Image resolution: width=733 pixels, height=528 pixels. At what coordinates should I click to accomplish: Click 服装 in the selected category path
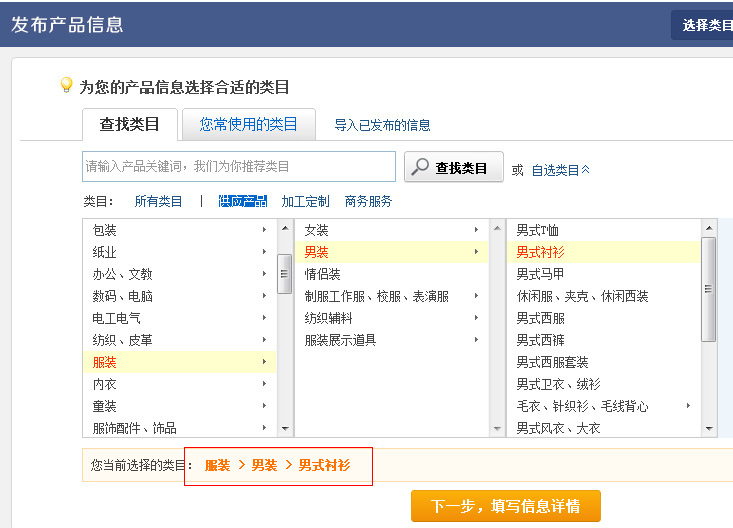point(217,465)
